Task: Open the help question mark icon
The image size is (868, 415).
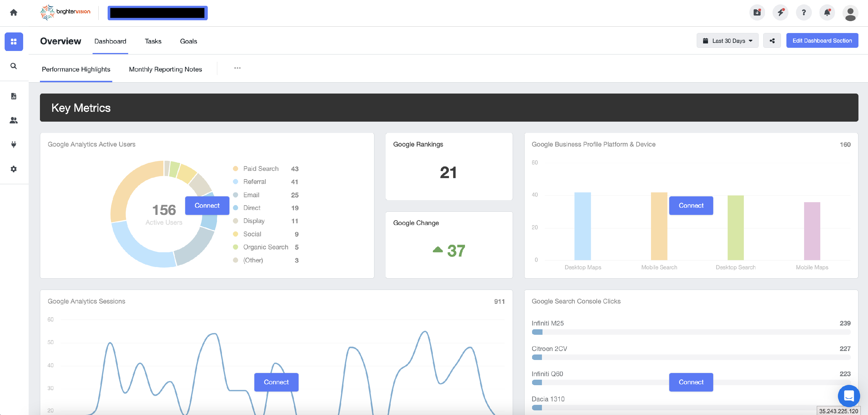Action: click(x=804, y=12)
